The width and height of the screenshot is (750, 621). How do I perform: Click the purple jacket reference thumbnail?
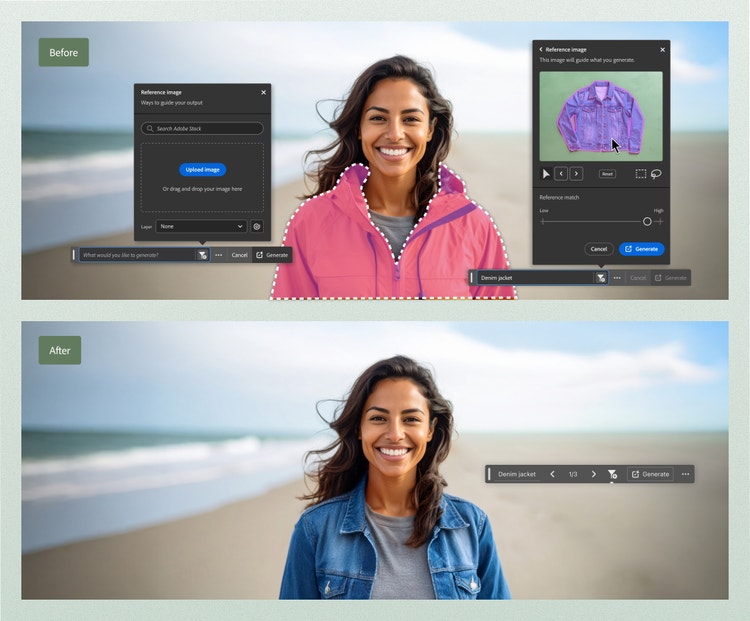[601, 116]
